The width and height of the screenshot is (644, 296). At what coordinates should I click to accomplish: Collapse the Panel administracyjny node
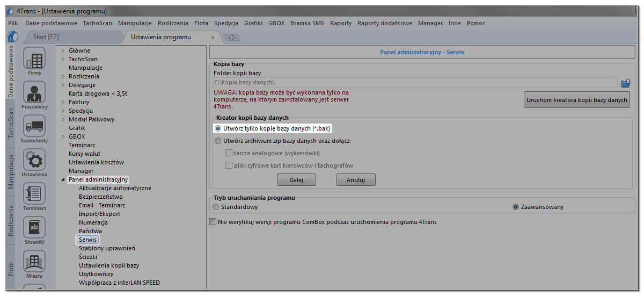pos(63,179)
